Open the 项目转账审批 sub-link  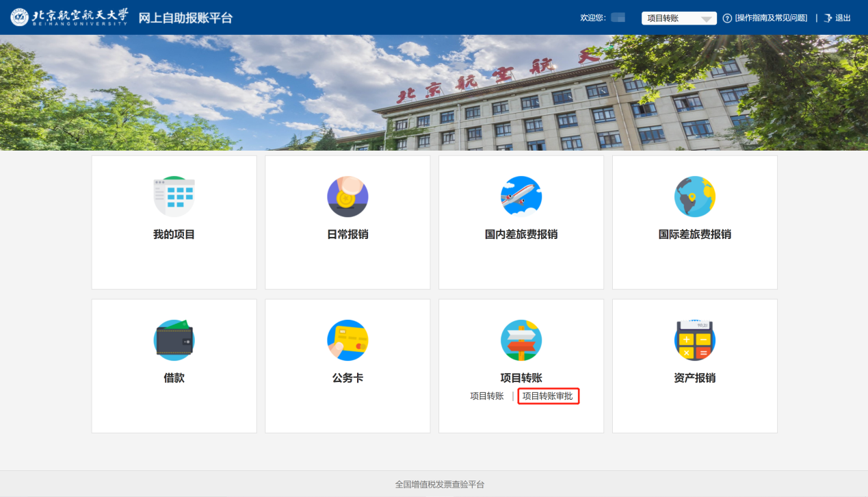[548, 396]
